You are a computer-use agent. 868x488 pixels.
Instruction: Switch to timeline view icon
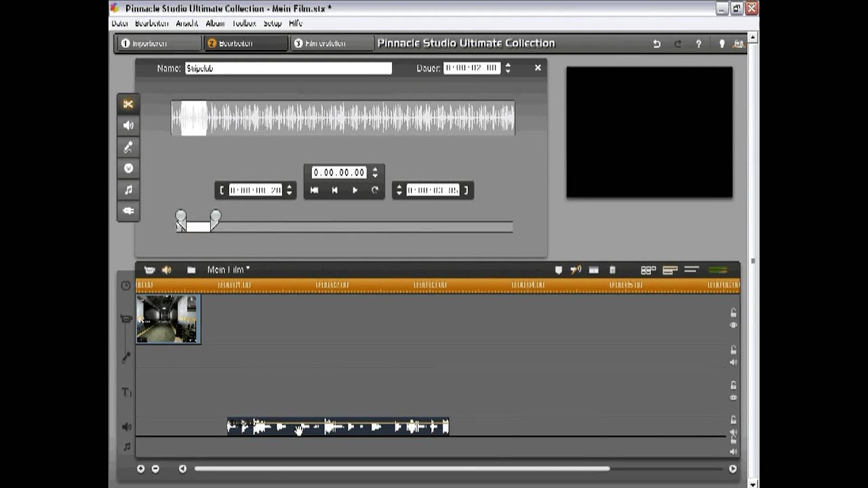tap(670, 270)
